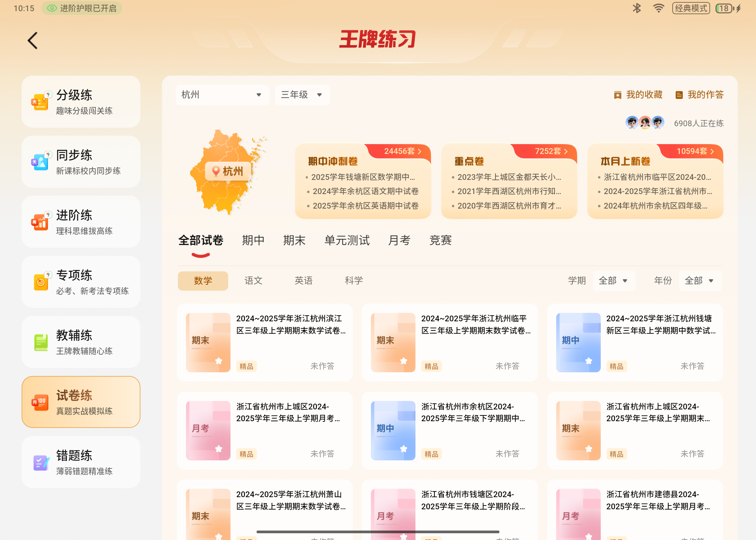Open 进阶练 chart icon

coord(41,221)
